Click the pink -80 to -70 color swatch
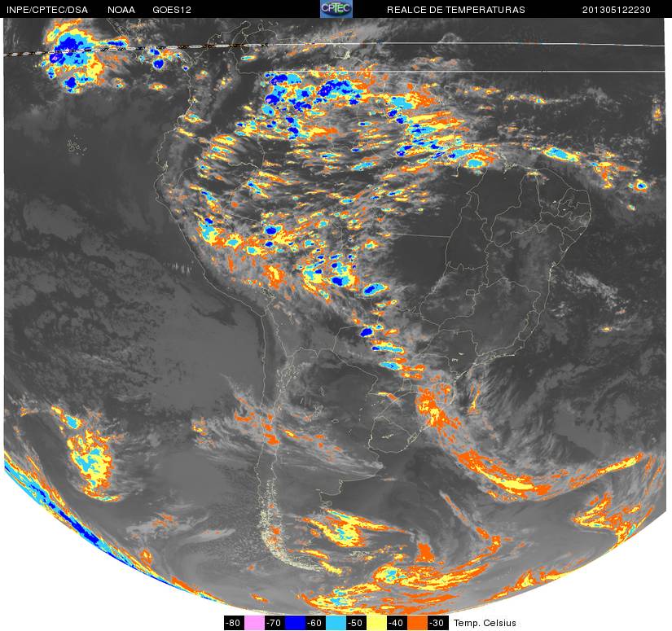The height and width of the screenshot is (631, 672). point(254,623)
